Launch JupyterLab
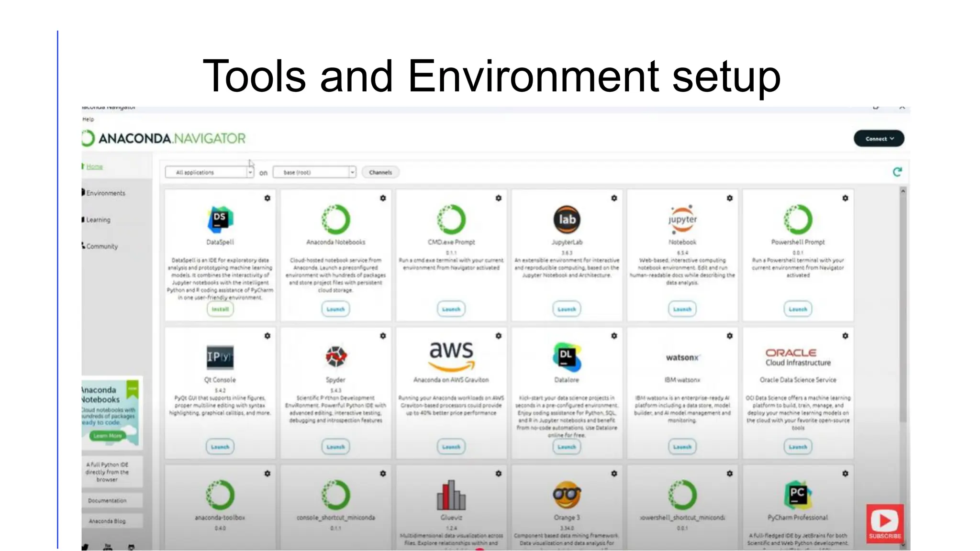Viewport: 980px width, 551px height. (567, 309)
